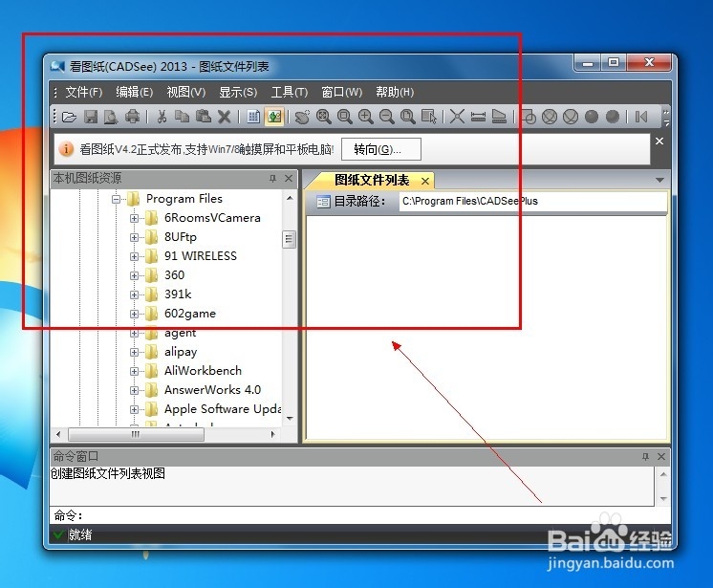Click the Zoom previous page magnifier icon
Screen dimensions: 713x588
(x=408, y=117)
